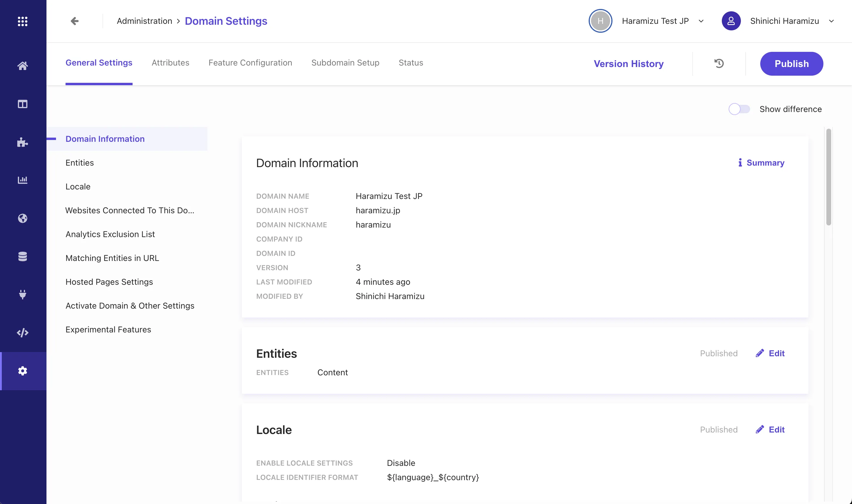Switch to Attributes tab
This screenshot has height=504, width=852.
click(x=170, y=62)
